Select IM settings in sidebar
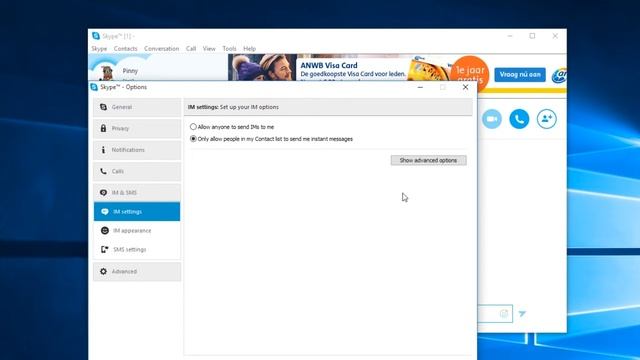The width and height of the screenshot is (640, 360). [137, 211]
